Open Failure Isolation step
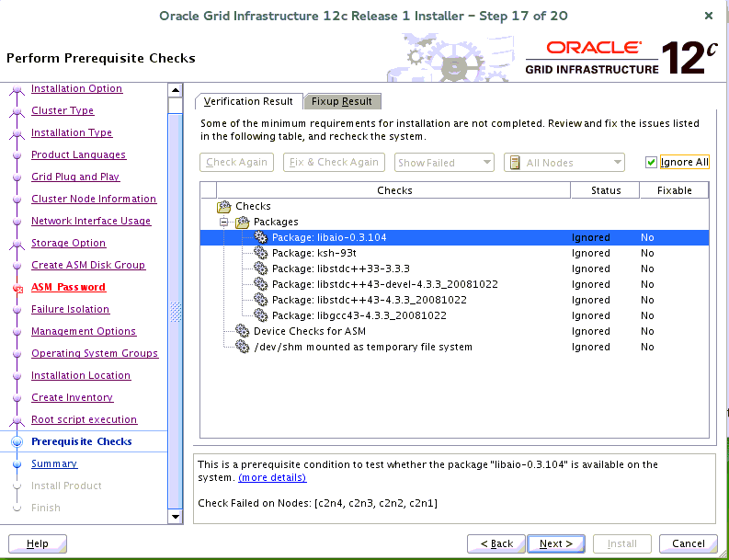This screenshot has height=560, width=729. click(x=70, y=309)
